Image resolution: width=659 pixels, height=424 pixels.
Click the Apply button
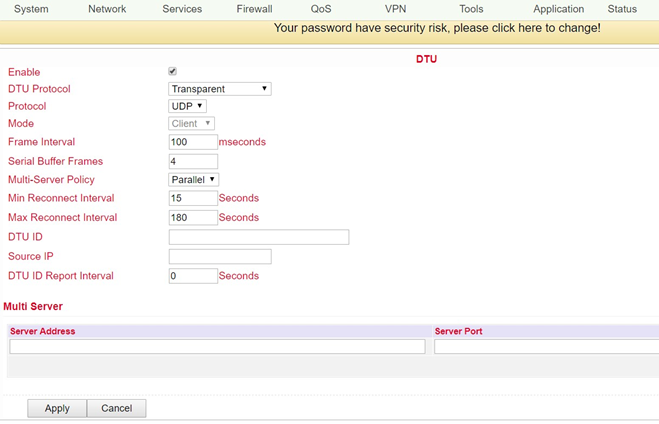[x=57, y=408]
